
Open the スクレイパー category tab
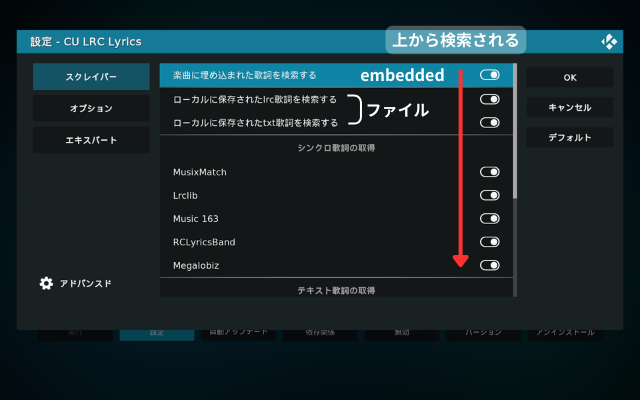91,77
